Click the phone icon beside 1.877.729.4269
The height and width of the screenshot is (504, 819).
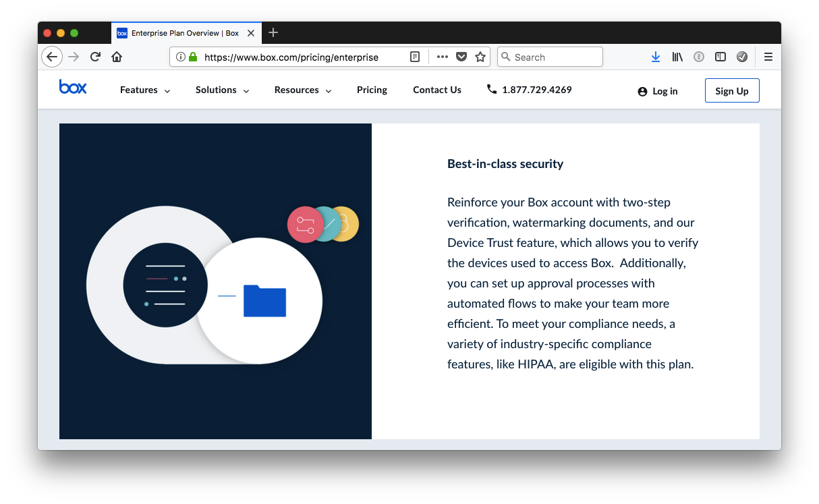pyautogui.click(x=492, y=89)
